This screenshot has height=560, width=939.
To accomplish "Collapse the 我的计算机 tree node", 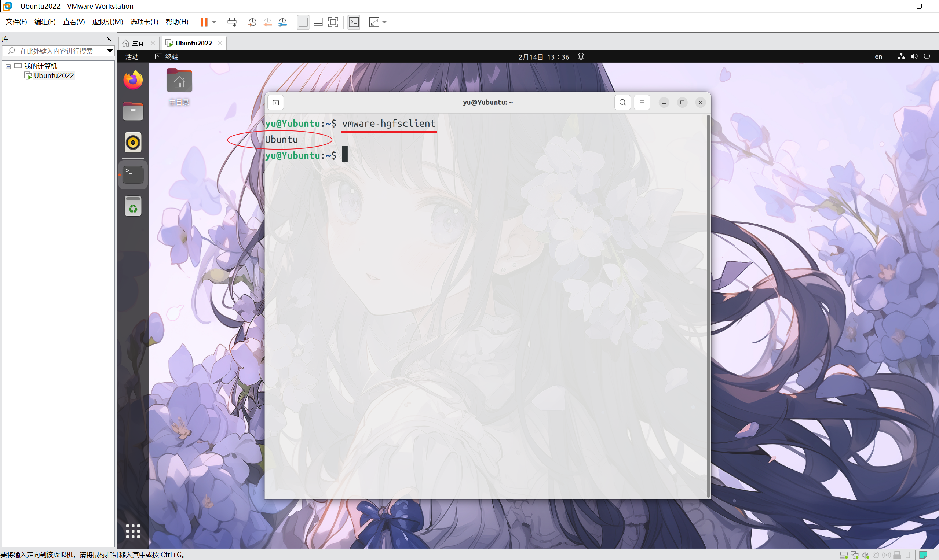I will click(8, 66).
